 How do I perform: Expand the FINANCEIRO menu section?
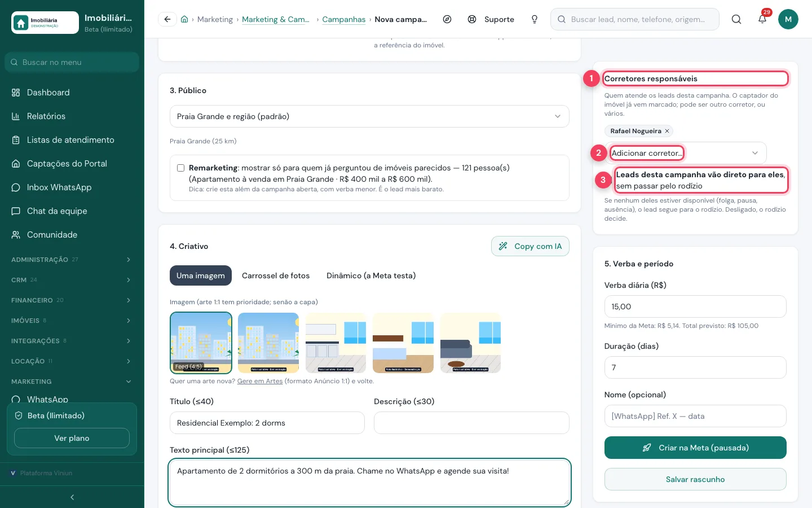coord(72,300)
